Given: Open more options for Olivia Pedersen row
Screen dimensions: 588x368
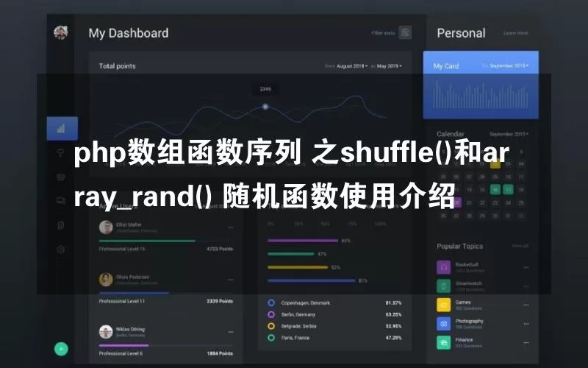Looking at the screenshot, I should 230,280.
